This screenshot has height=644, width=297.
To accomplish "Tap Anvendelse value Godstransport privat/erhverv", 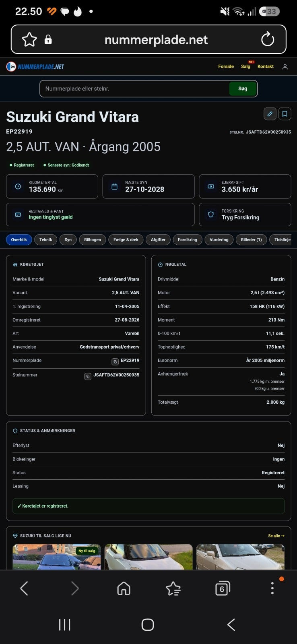I will (x=109, y=347).
